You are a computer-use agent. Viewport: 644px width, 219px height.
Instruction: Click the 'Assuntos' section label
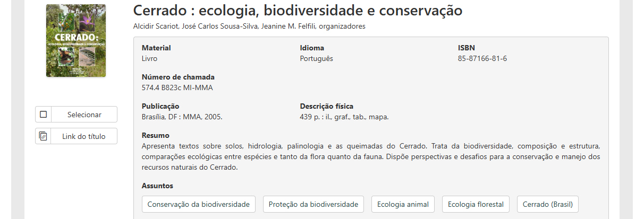click(157, 186)
